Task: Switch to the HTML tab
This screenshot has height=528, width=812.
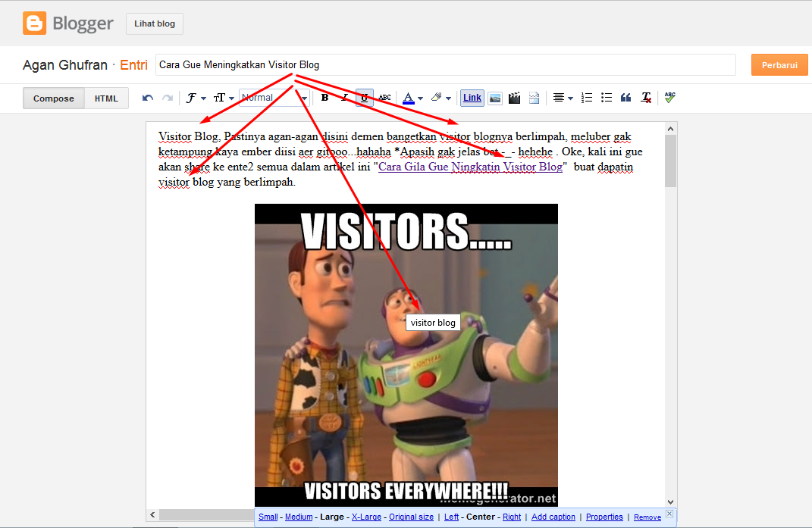Action: pos(106,98)
